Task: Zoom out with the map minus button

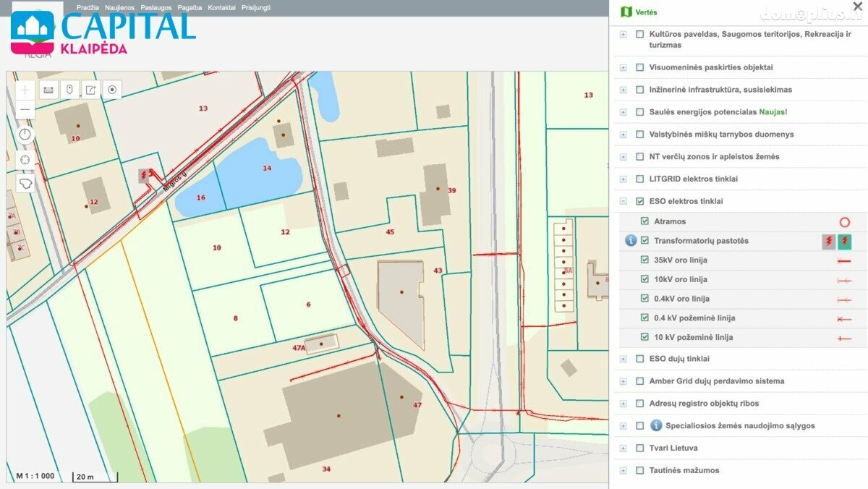Action: pos(25,110)
